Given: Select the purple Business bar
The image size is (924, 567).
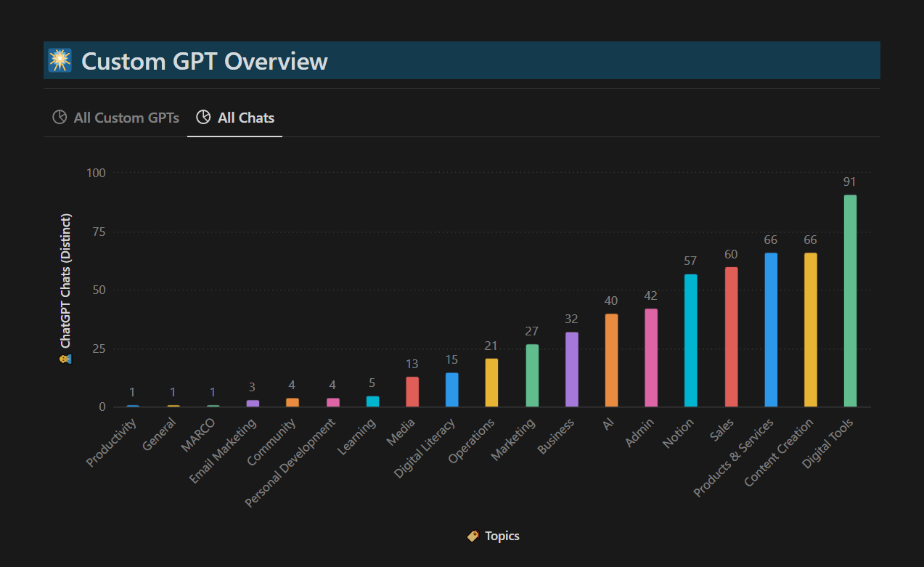Looking at the screenshot, I should click(x=572, y=370).
